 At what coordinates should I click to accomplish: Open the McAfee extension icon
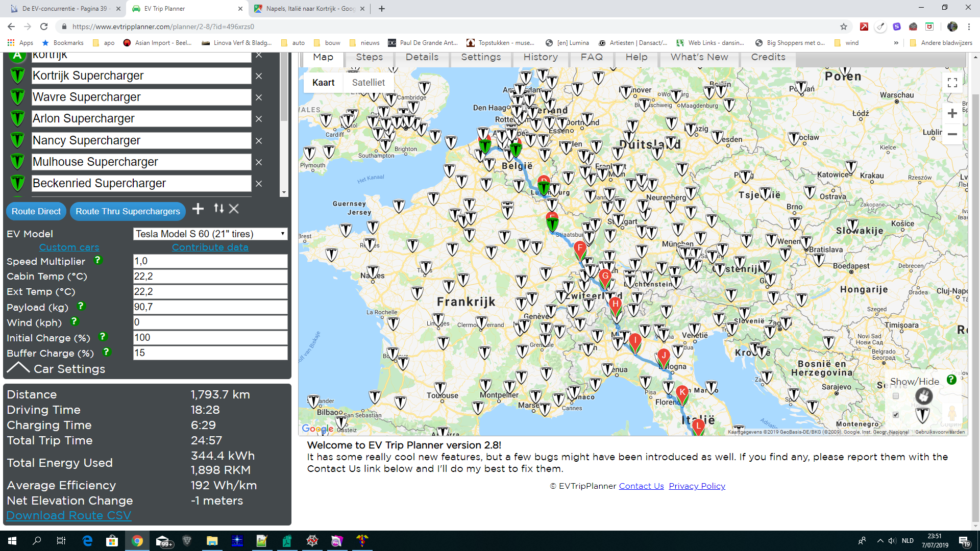click(x=929, y=27)
